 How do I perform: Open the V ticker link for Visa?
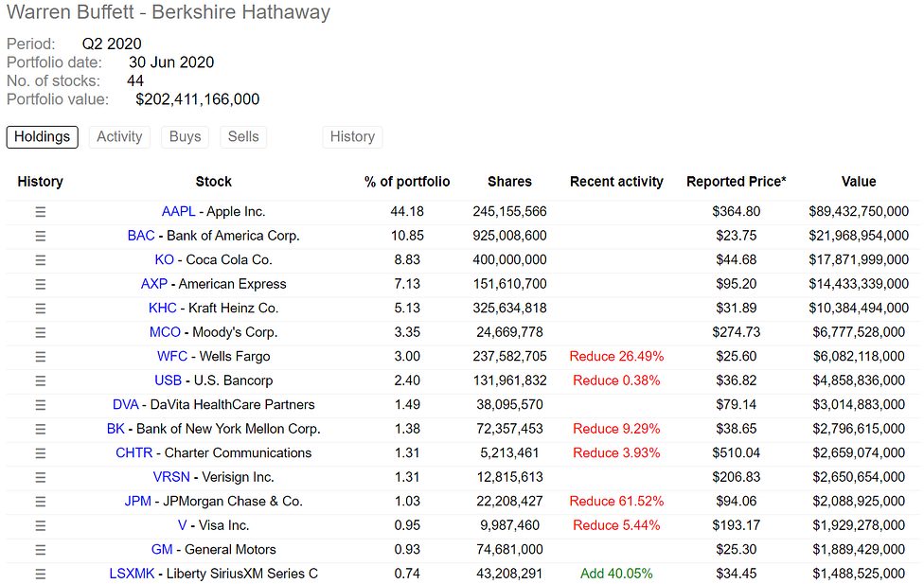[x=182, y=525]
